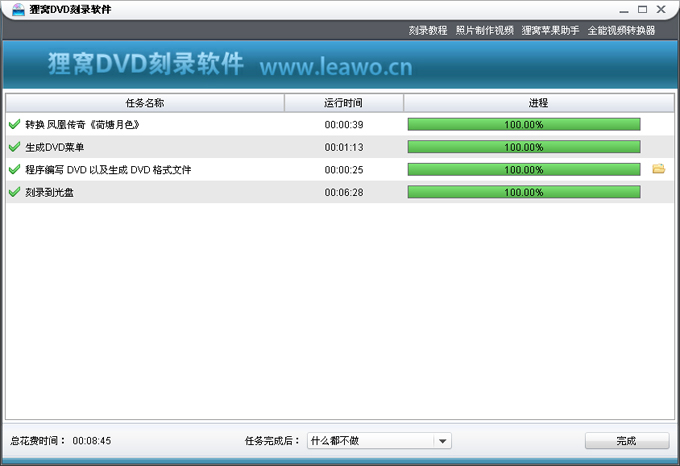Click the green checkmark beside 生成DVD菜单
Image resolution: width=680 pixels, height=466 pixels.
coord(14,147)
